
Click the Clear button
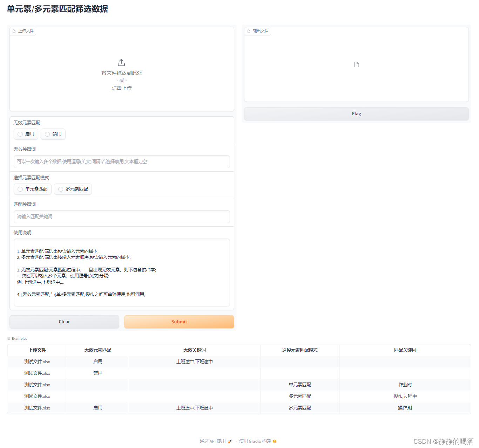point(64,322)
